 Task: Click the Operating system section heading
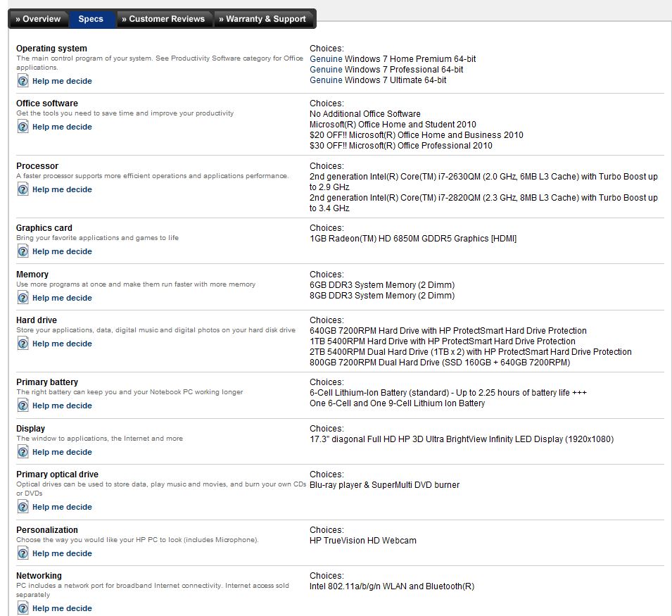(x=51, y=49)
